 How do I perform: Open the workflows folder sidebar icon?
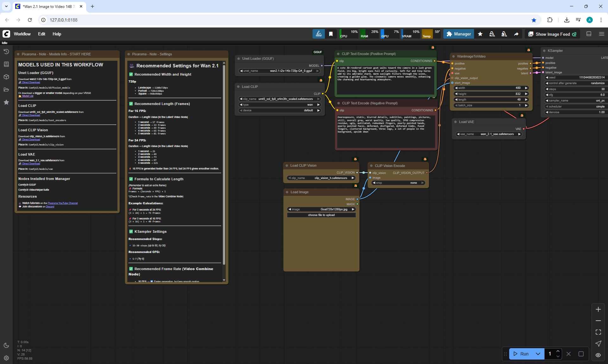(x=6, y=89)
